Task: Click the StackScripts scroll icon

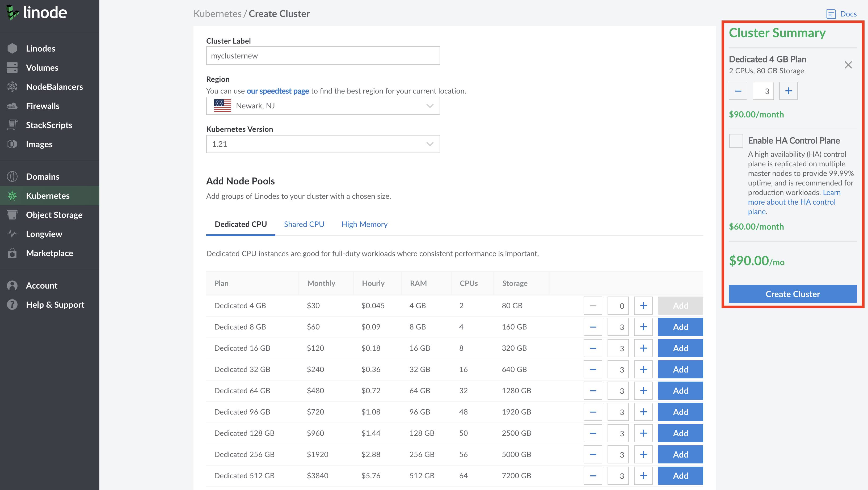Action: (x=12, y=125)
